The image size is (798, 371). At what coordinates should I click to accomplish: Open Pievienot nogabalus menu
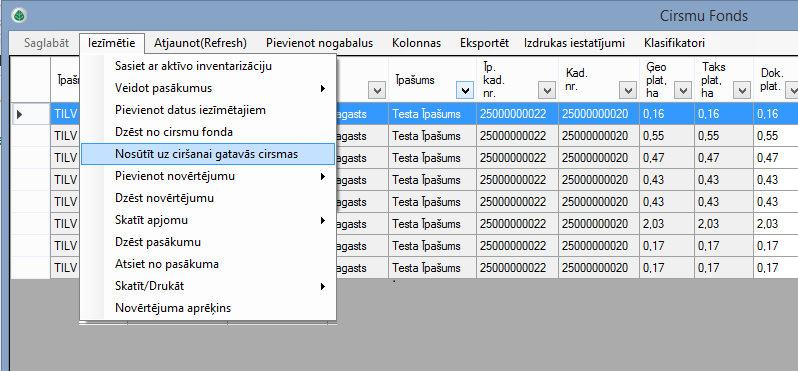click(x=319, y=43)
